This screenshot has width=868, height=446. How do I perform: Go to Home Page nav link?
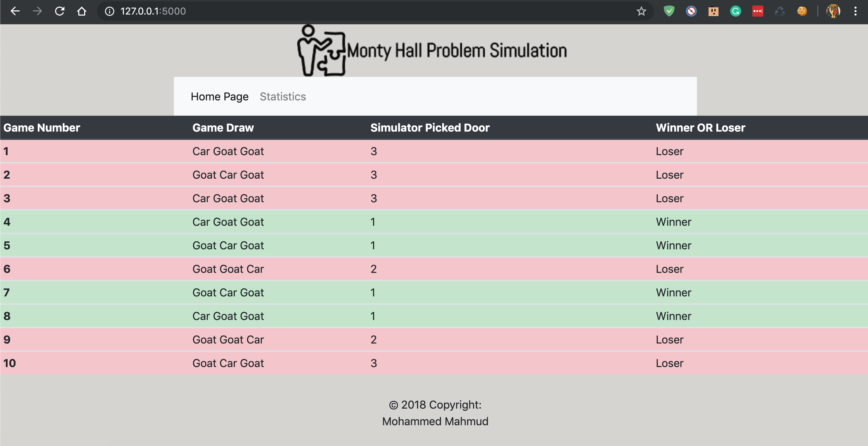pos(220,97)
